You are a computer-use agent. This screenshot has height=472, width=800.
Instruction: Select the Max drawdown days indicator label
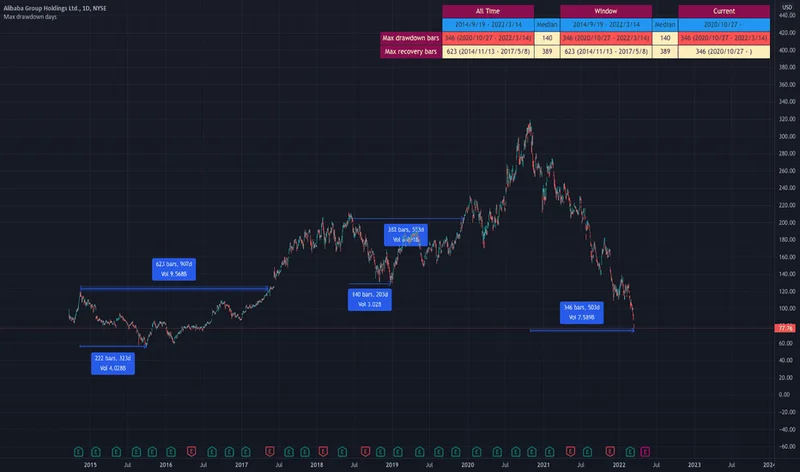[32, 20]
